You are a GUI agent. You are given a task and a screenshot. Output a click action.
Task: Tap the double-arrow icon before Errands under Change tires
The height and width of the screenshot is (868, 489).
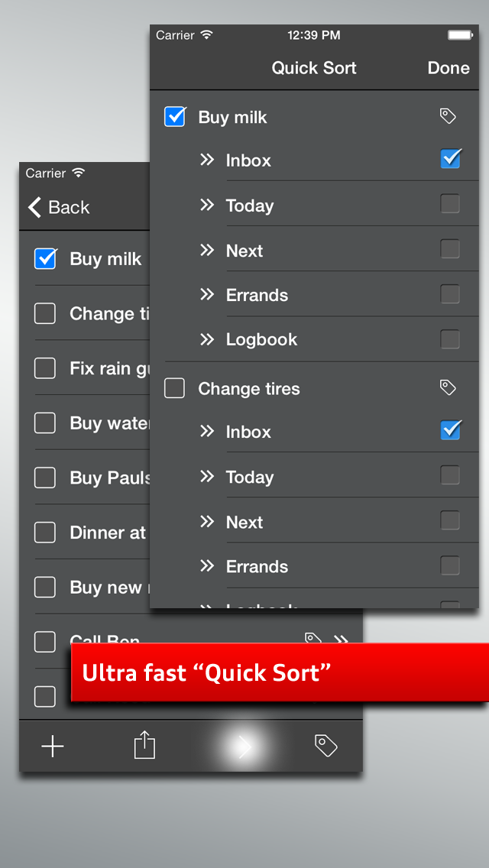206,565
